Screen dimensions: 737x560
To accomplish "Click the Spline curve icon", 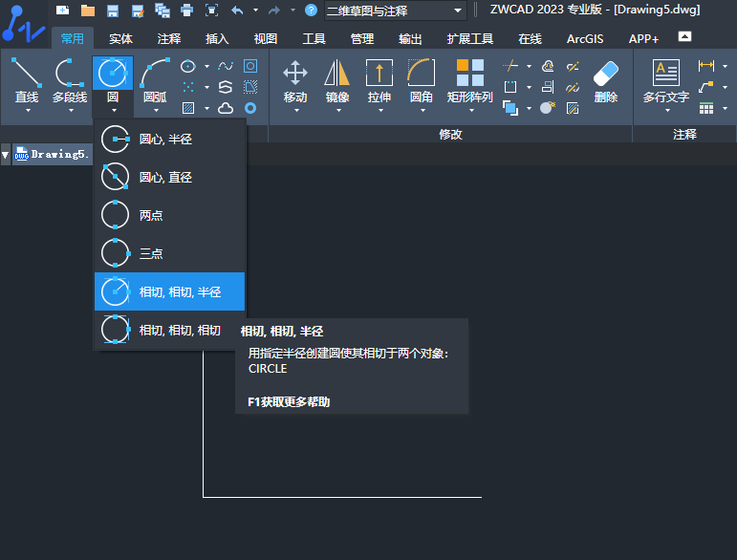I will coord(226,66).
